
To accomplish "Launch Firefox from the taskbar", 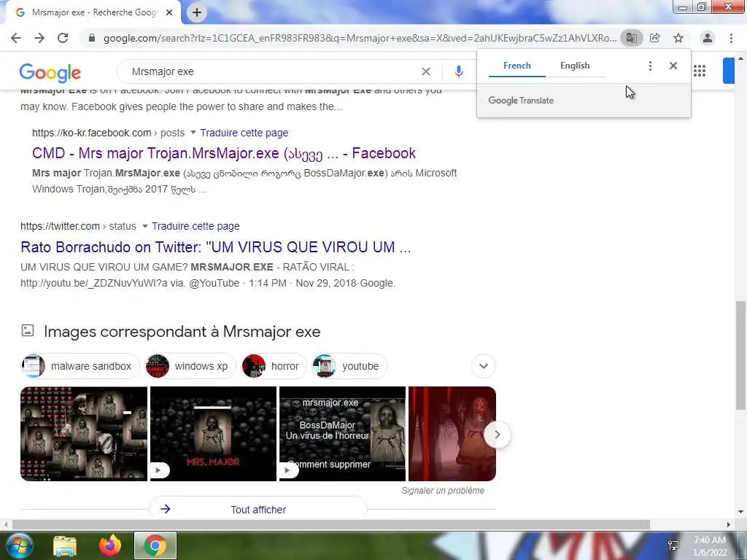I will point(110,545).
